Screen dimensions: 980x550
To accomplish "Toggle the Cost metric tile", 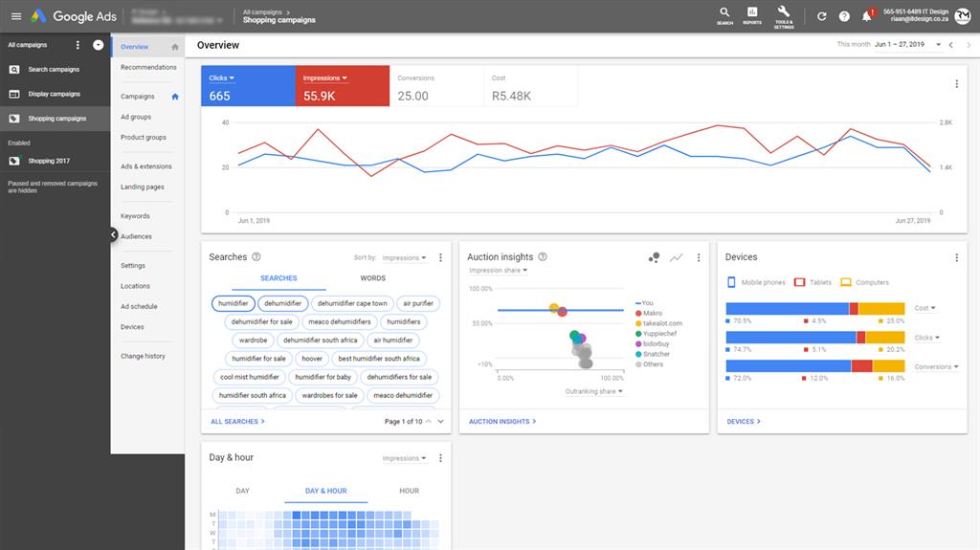I will point(530,87).
